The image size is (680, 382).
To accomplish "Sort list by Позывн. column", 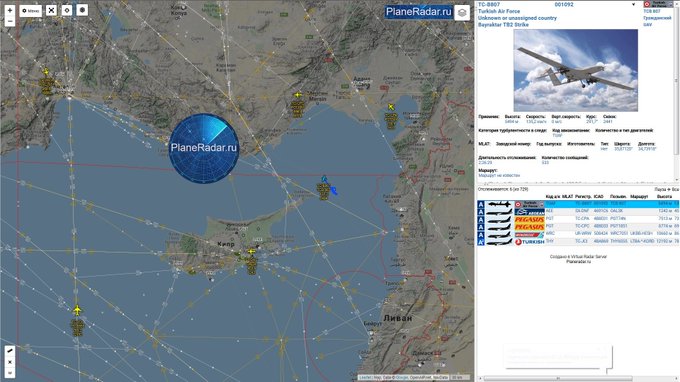I will click(x=618, y=196).
